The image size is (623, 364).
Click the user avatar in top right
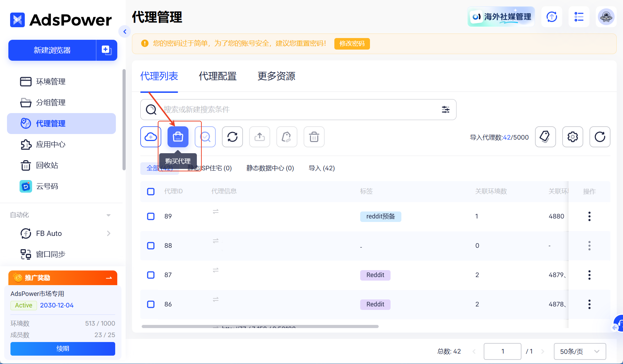606,17
